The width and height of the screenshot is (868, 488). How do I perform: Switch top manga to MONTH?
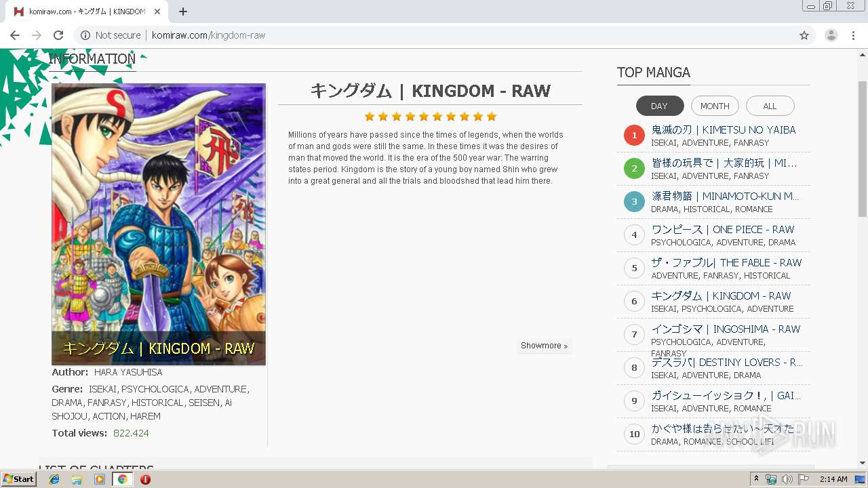[715, 106]
